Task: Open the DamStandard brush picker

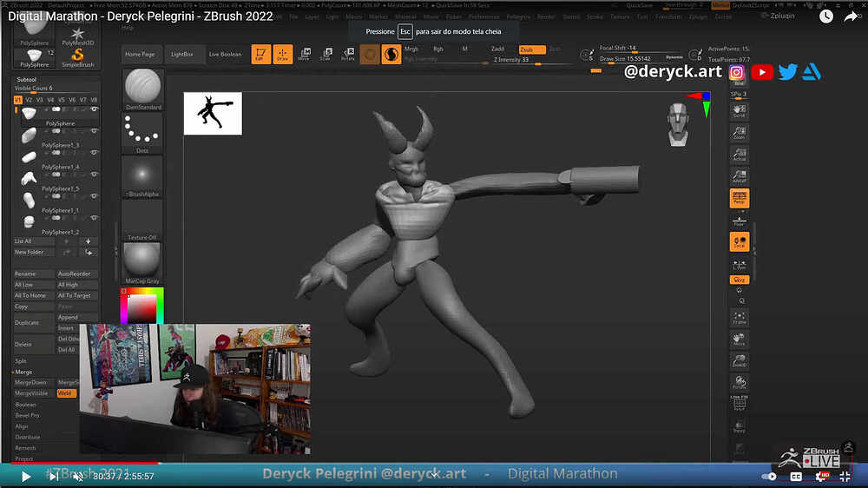Action: [142, 89]
